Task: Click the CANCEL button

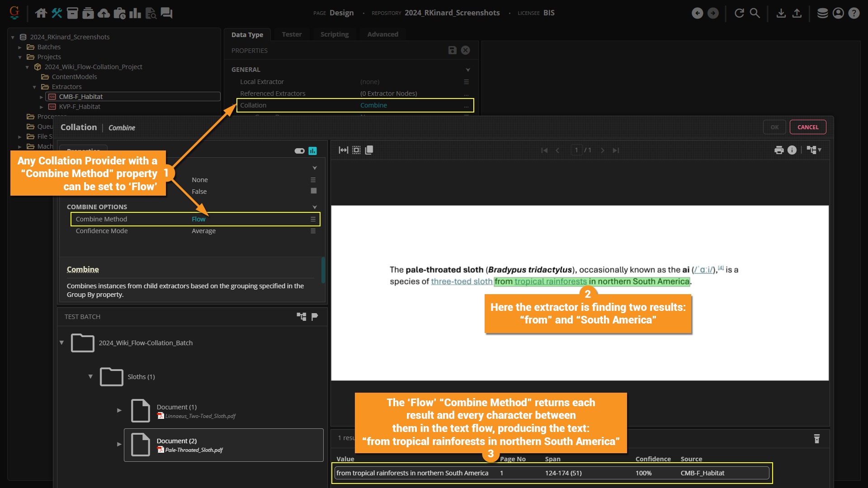Action: click(807, 127)
